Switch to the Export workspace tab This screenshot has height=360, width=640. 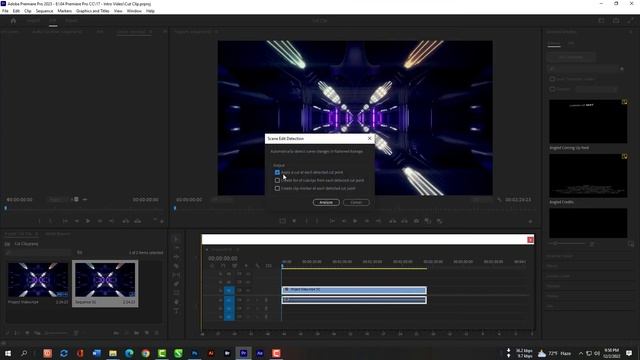click(71, 21)
